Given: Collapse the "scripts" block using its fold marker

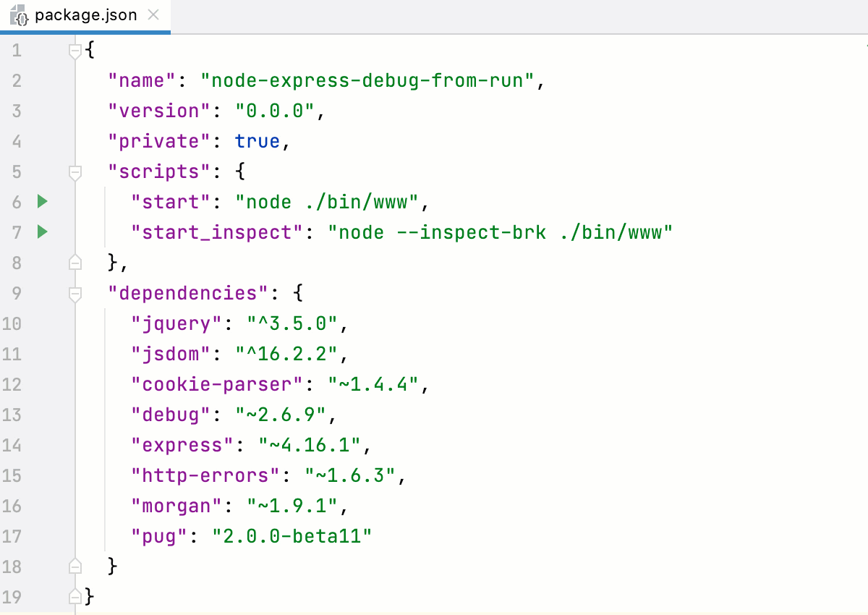Looking at the screenshot, I should [x=75, y=171].
